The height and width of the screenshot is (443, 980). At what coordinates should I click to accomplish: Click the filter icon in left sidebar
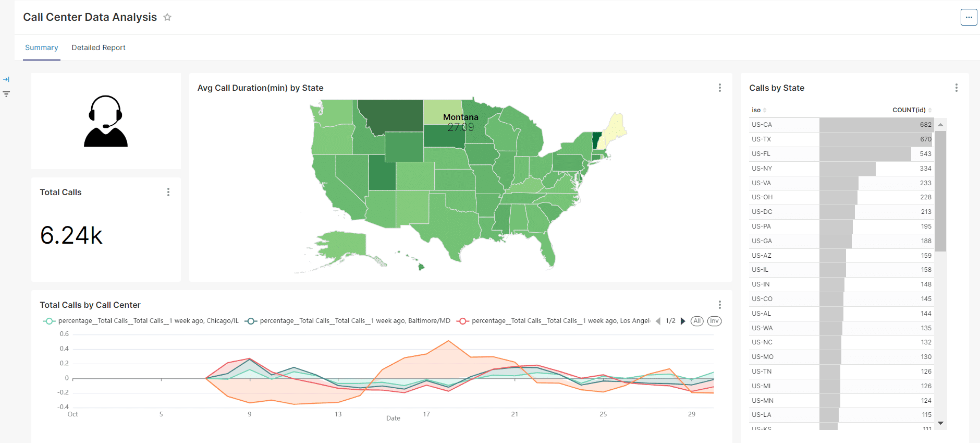click(6, 94)
